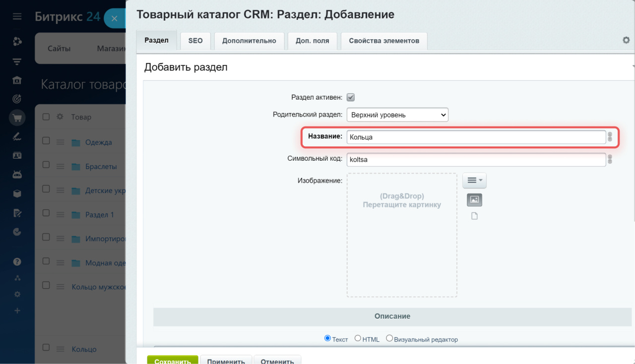Click the Товар column header
This screenshot has width=635, height=364.
click(x=81, y=117)
